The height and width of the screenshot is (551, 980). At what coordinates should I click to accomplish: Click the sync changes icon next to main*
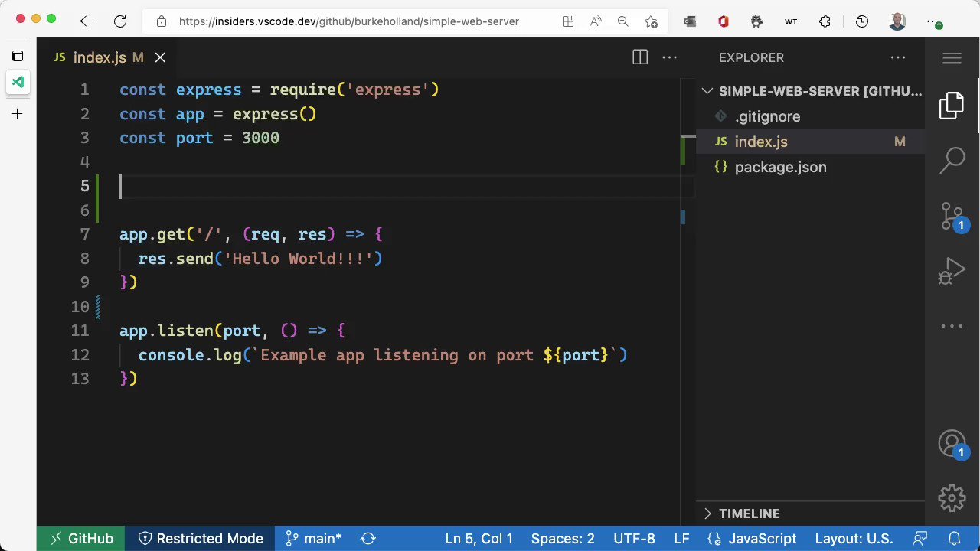tap(368, 538)
